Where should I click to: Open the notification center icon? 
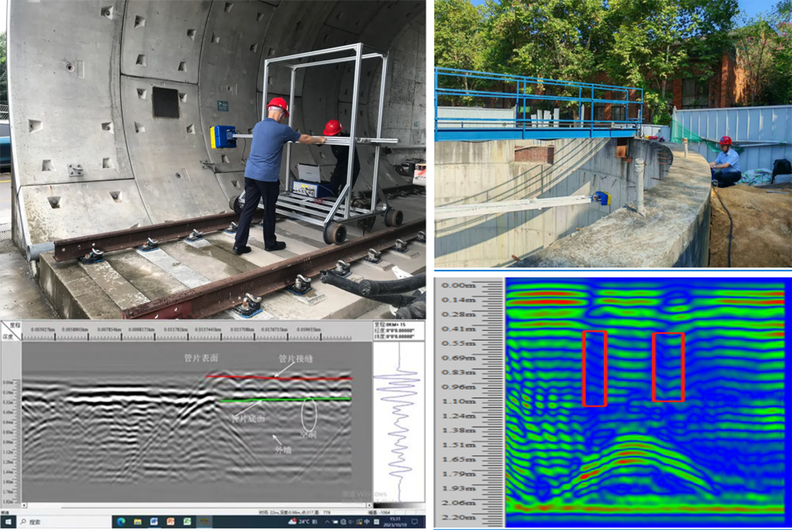415,522
